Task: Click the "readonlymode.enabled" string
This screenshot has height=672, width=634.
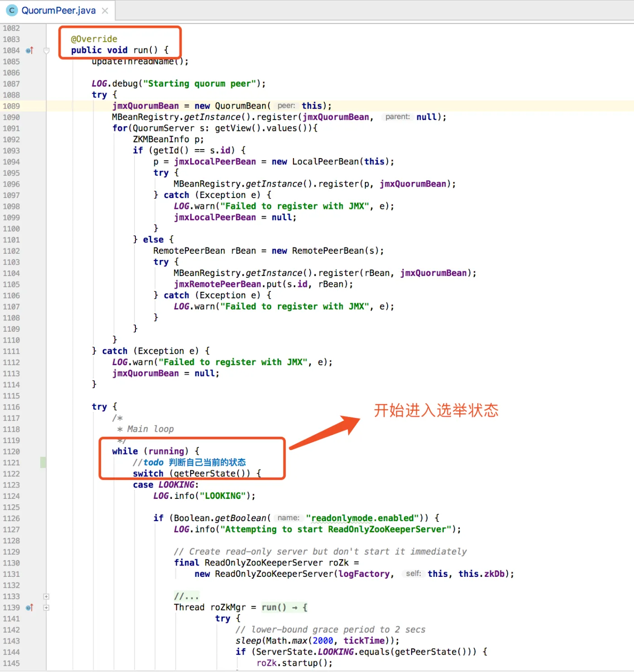Action: 363,518
